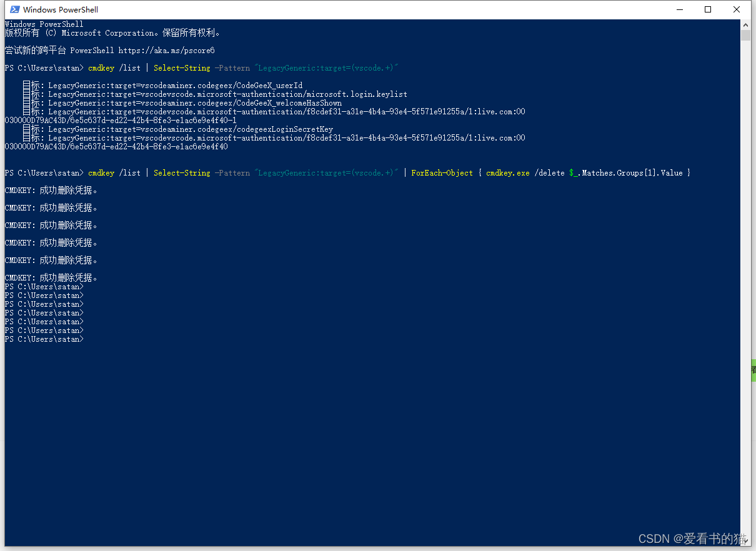
Task: Minimize the Windows PowerShell window
Action: 679,9
